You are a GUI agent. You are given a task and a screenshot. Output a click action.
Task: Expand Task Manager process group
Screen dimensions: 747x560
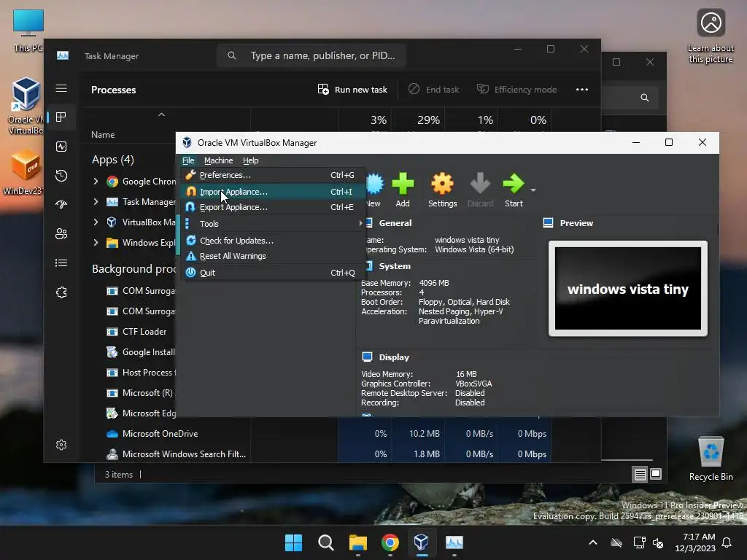point(96,201)
